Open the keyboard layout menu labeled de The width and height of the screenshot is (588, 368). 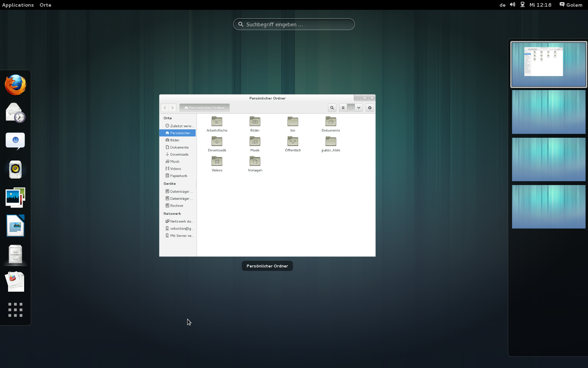(x=502, y=5)
